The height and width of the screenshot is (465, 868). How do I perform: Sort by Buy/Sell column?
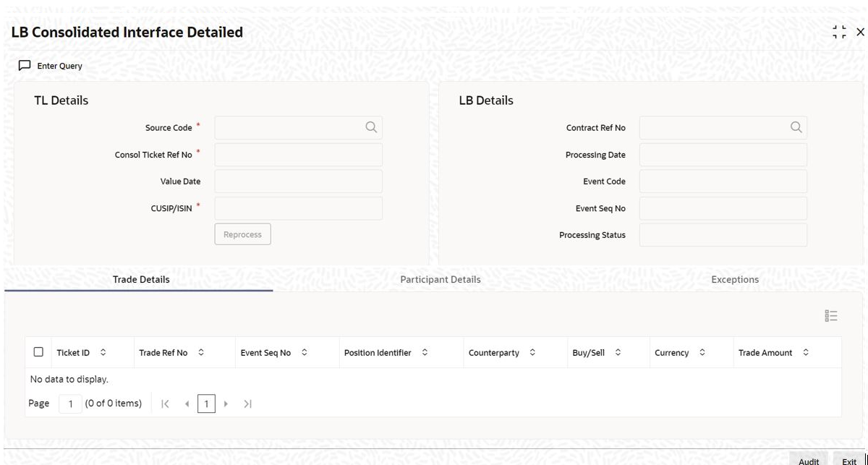click(x=618, y=353)
